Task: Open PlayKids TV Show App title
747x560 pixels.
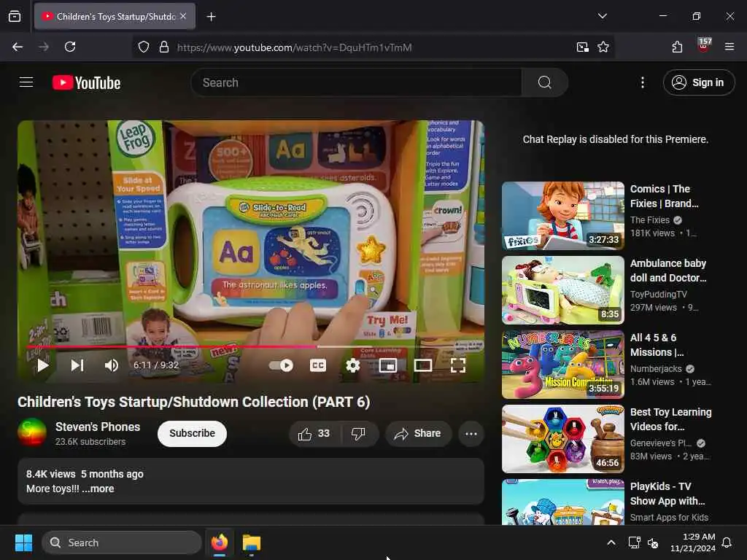Action: pyautogui.click(x=667, y=494)
